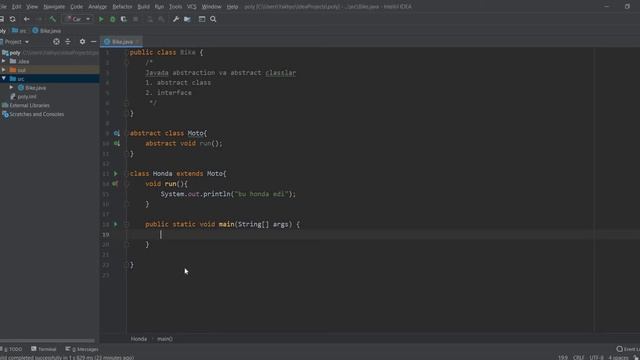This screenshot has width=640, height=360.
Task: Click the Back navigation arrow
Action: point(27,19)
